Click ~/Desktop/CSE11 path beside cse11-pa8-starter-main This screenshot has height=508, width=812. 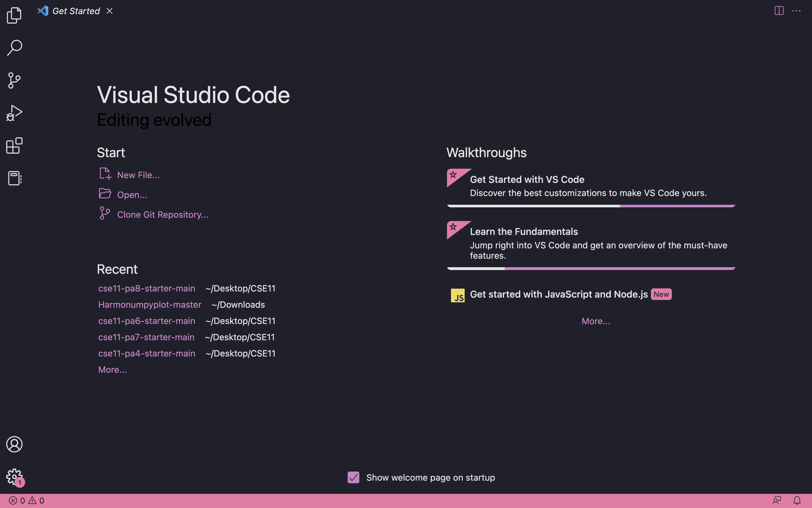point(240,288)
